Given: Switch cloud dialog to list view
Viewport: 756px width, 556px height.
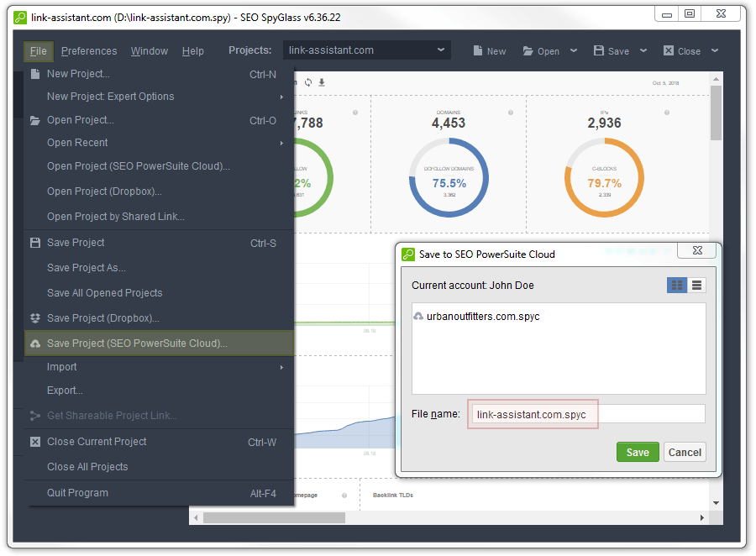Looking at the screenshot, I should click(696, 286).
